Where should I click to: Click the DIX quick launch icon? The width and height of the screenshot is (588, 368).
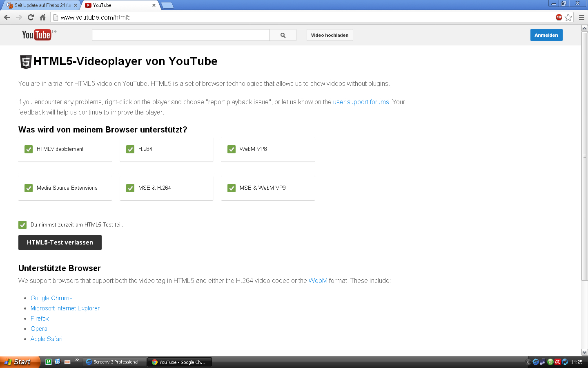pyautogui.click(x=67, y=362)
